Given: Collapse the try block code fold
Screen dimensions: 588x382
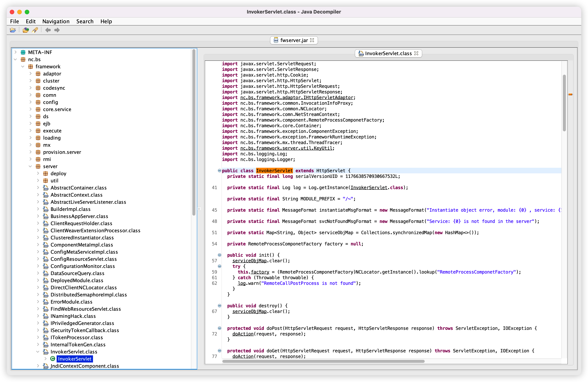Looking at the screenshot, I should tap(219, 266).
